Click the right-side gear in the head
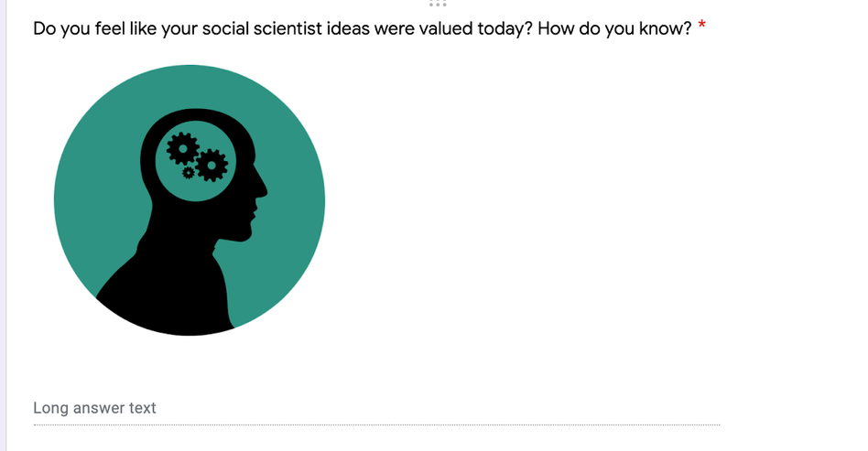The width and height of the screenshot is (868, 451). point(212,165)
